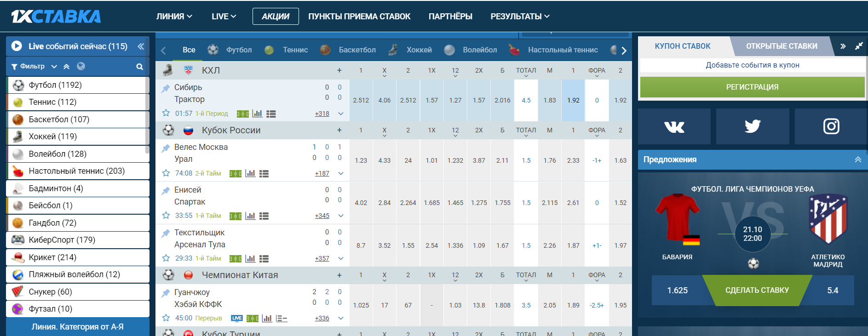
Task: Add Велес Москва – Урал to favorites star
Action: [x=166, y=173]
